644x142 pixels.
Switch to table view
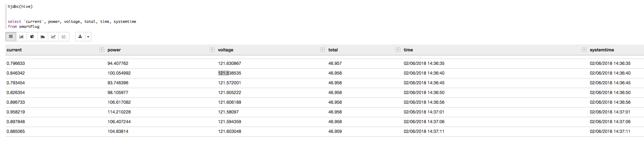tap(11, 37)
